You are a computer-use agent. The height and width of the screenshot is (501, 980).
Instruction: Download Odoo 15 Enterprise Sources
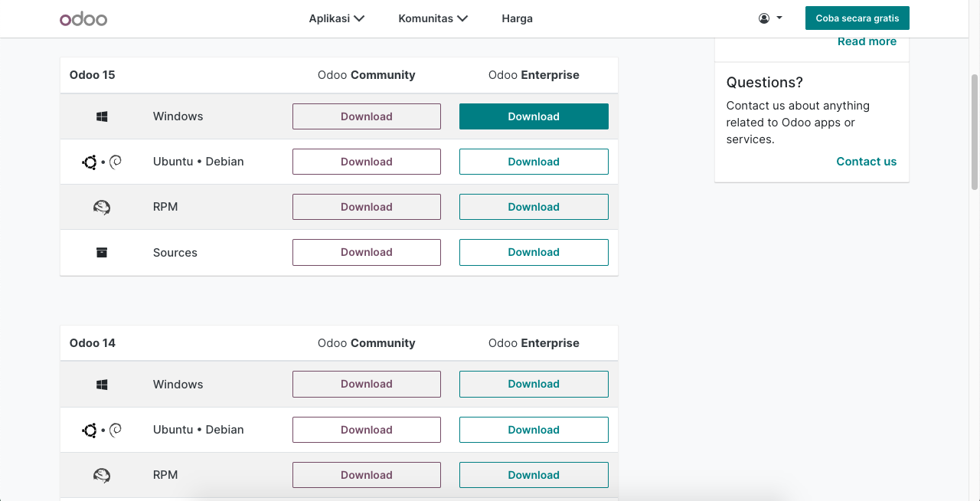point(534,252)
